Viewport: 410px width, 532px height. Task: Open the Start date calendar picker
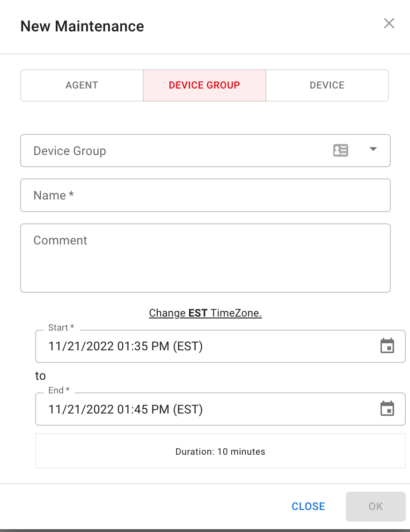[387, 346]
